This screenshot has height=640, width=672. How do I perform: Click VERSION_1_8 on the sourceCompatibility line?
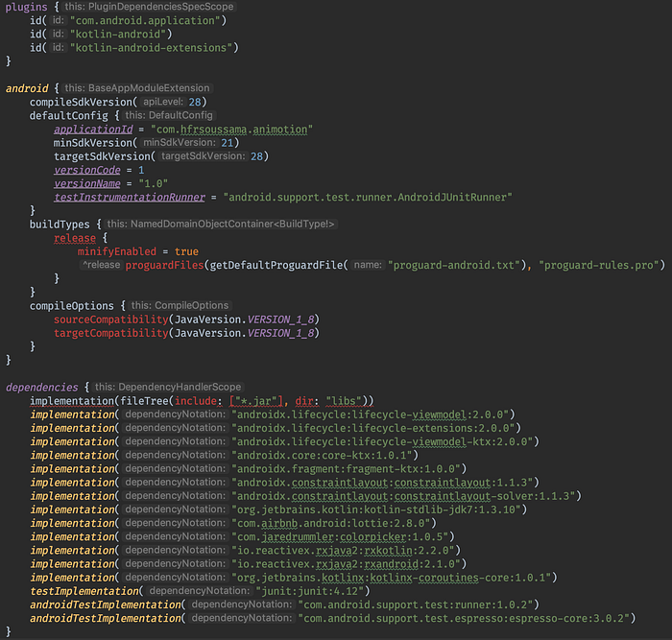click(x=281, y=320)
